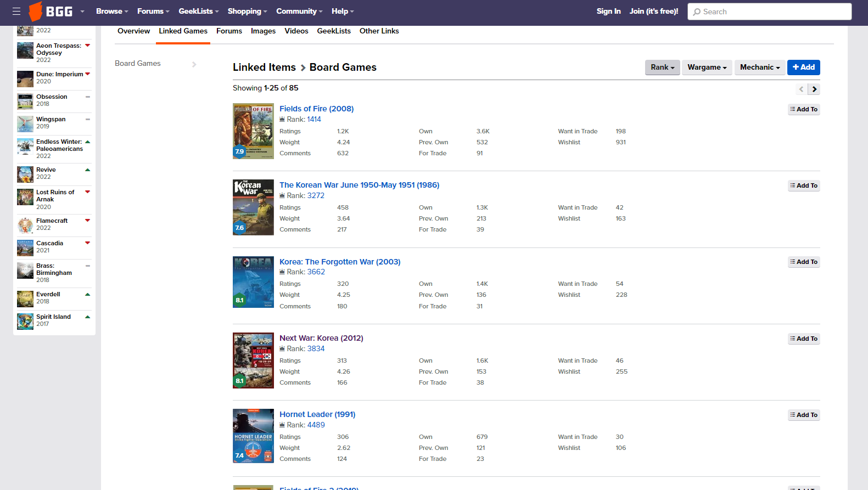868x490 pixels.
Task: Open Flamecraft in sidebar hot list
Action: 52,221
